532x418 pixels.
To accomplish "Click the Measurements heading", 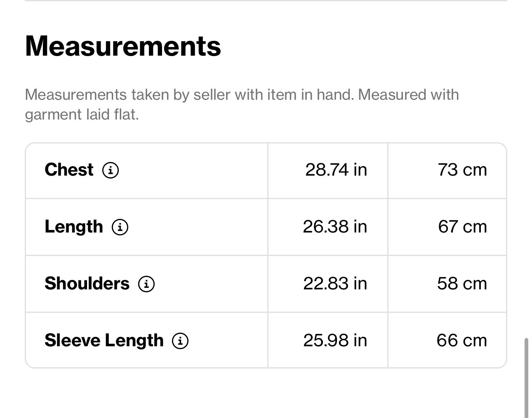I will click(x=123, y=46).
